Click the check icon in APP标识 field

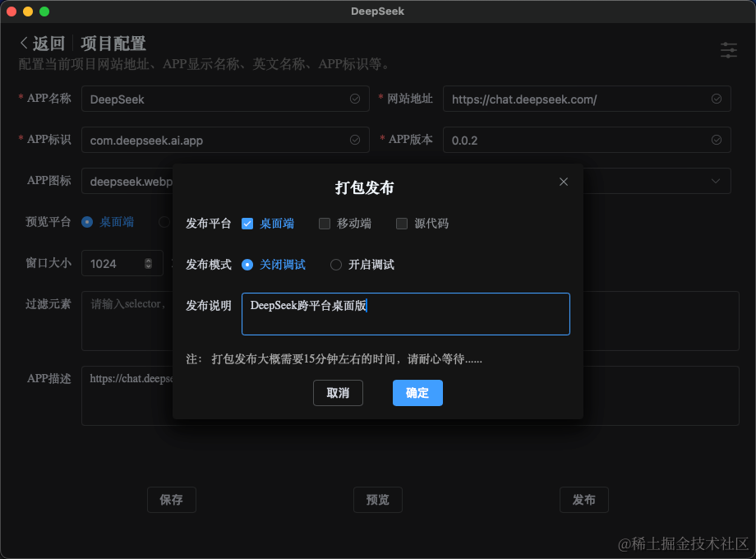[x=355, y=140]
